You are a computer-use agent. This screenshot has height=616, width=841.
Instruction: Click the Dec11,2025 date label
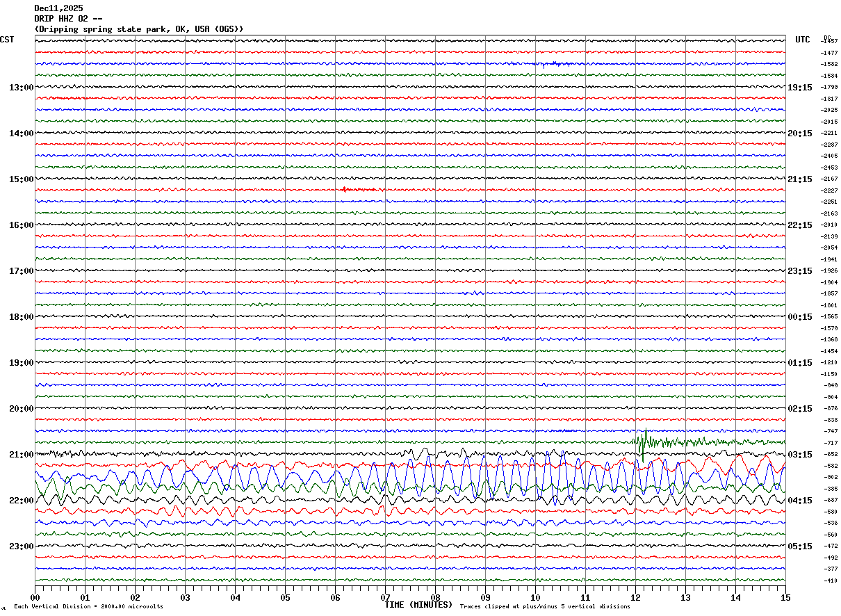[58, 8]
